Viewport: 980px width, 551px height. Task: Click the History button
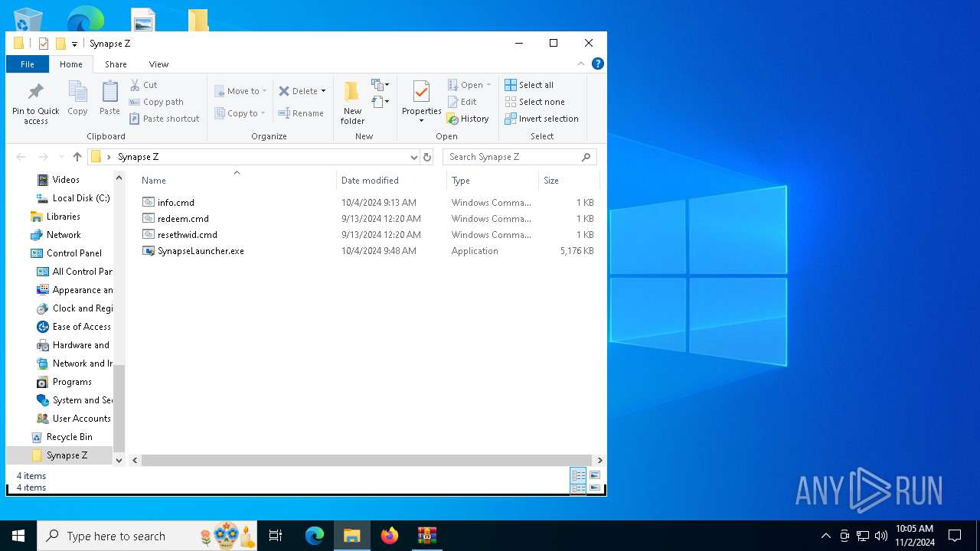(468, 119)
